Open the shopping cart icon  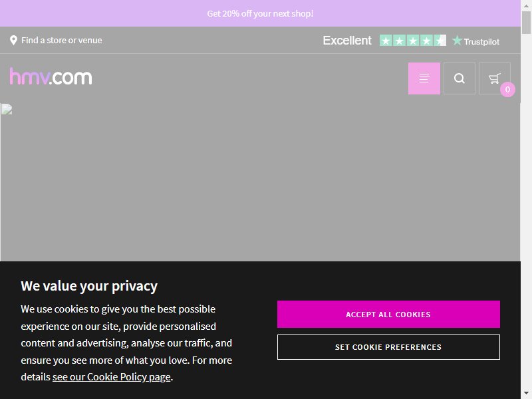pos(494,78)
